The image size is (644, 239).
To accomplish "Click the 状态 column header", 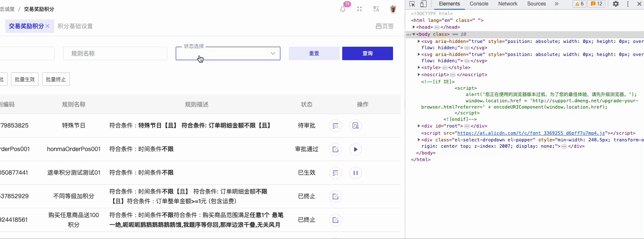I will [306, 104].
